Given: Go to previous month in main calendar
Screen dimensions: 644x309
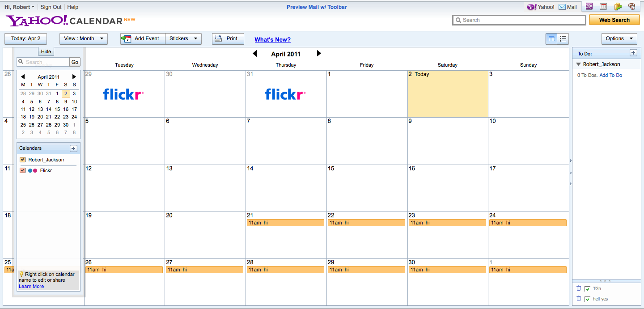Looking at the screenshot, I should tap(255, 54).
